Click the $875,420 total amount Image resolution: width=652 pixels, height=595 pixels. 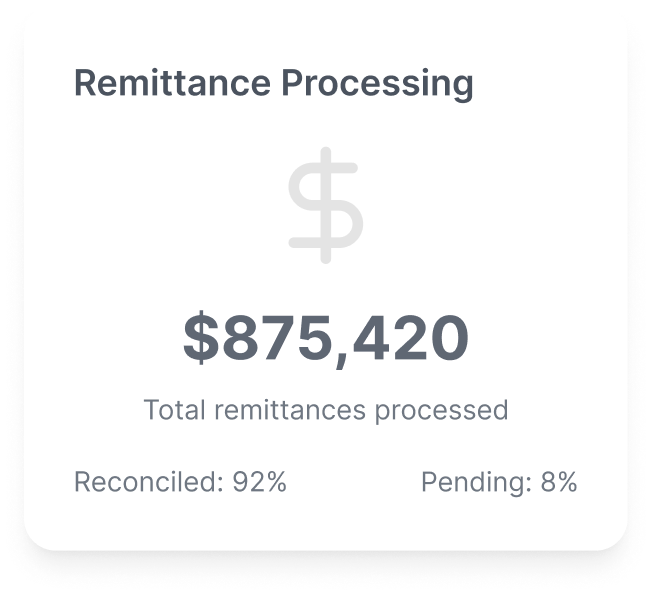(325, 338)
